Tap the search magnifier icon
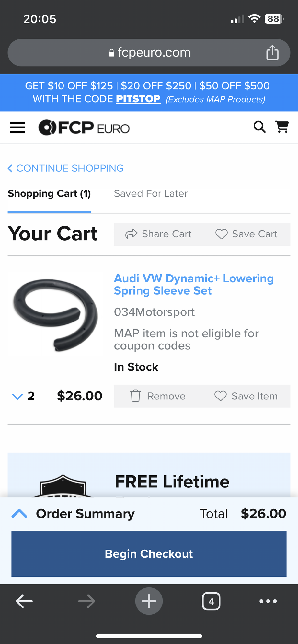Screen dimensions: 298x644 [259, 127]
